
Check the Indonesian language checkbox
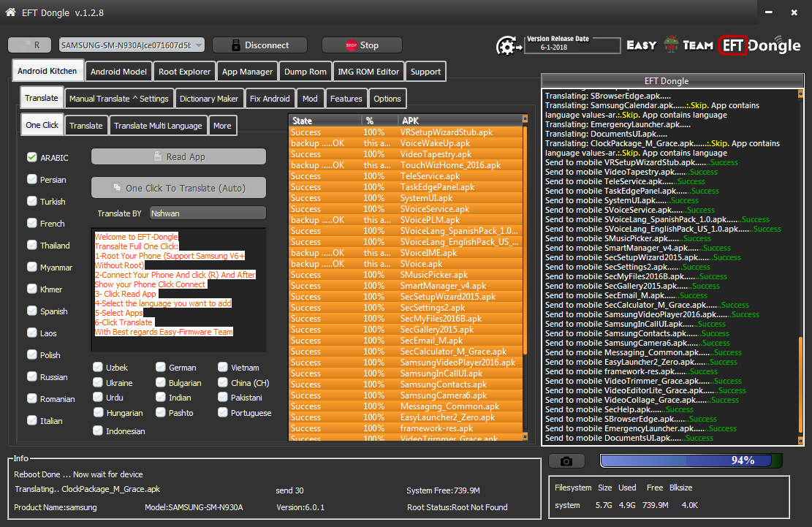pos(98,431)
